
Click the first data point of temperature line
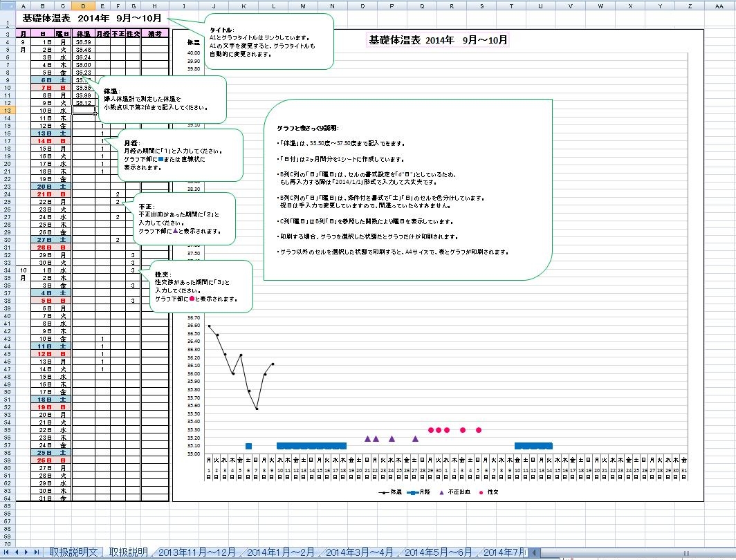click(210, 326)
